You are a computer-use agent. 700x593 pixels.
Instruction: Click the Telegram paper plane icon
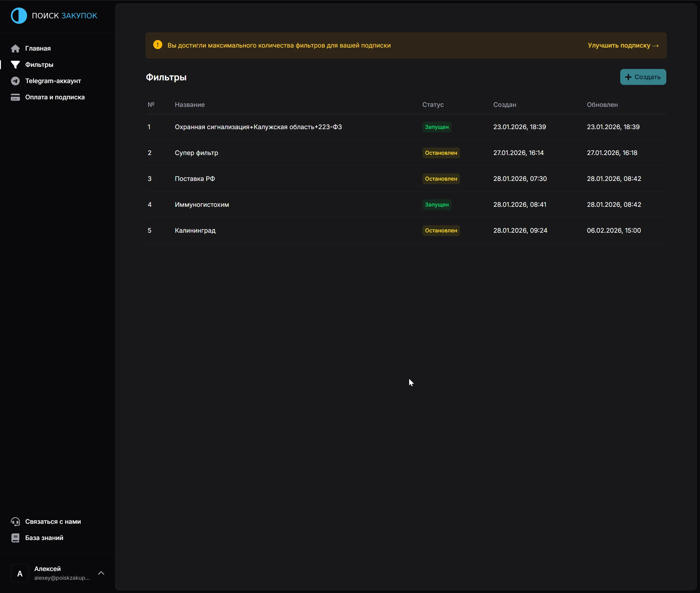(15, 81)
